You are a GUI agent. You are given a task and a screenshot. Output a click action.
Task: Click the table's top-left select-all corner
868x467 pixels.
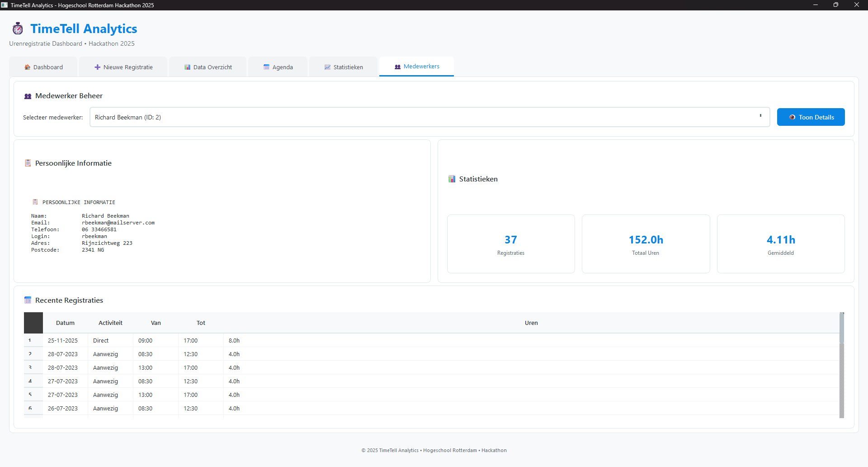(x=33, y=323)
